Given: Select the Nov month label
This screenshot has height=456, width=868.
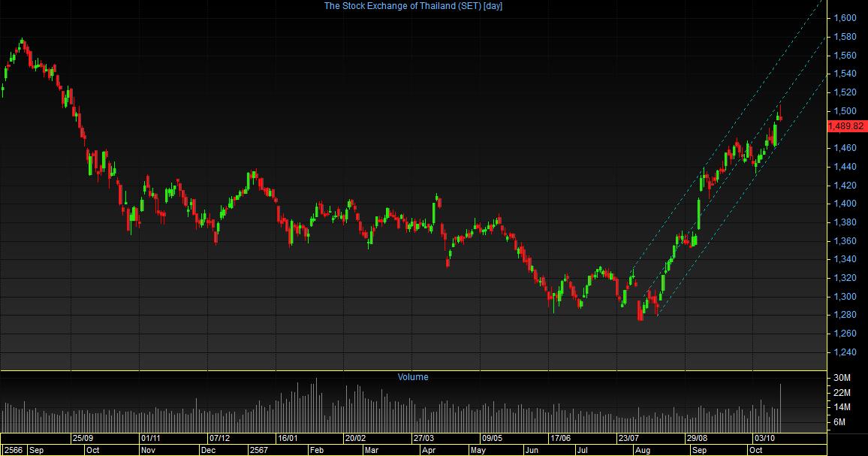Looking at the screenshot, I should 149,450.
